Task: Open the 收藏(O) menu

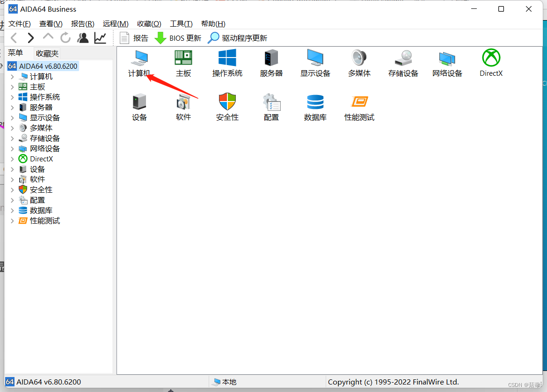Action: pos(149,24)
